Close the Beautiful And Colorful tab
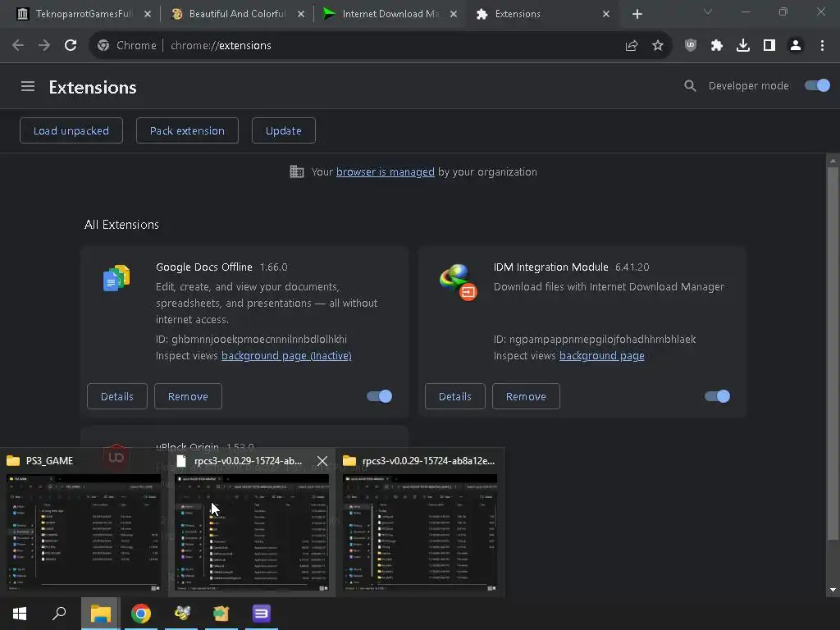840x630 pixels. coord(301,14)
